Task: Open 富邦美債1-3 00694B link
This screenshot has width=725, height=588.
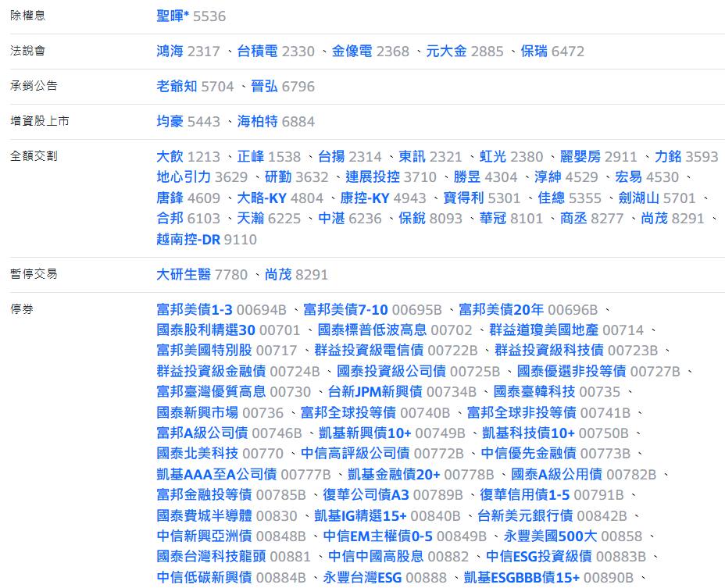Action: [221, 310]
